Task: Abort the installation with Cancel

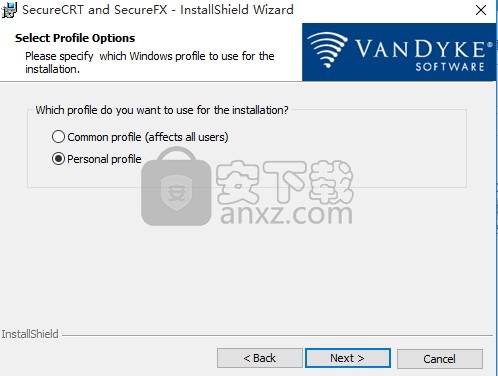Action: [x=440, y=359]
